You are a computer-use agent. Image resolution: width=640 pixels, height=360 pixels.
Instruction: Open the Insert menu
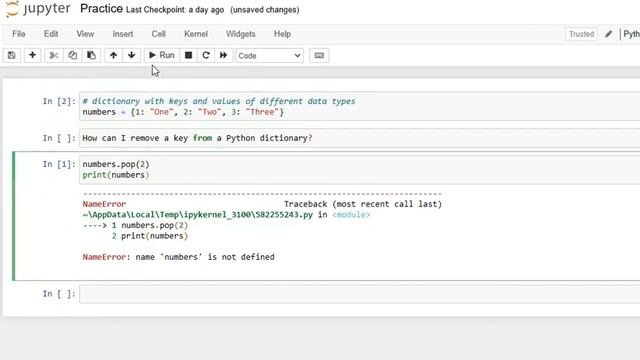point(123,34)
